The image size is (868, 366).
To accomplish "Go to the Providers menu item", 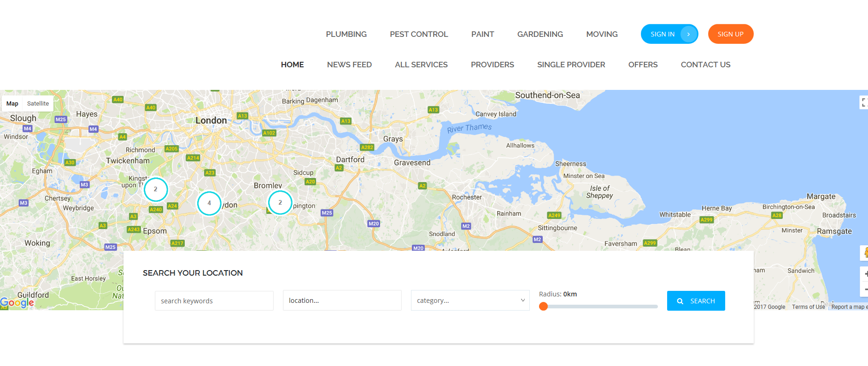I will tap(492, 65).
